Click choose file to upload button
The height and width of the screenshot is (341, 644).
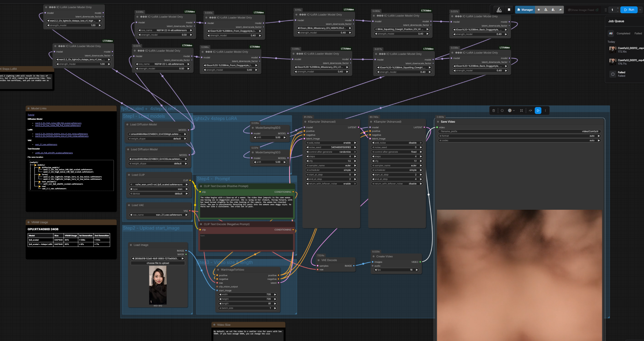(158, 263)
